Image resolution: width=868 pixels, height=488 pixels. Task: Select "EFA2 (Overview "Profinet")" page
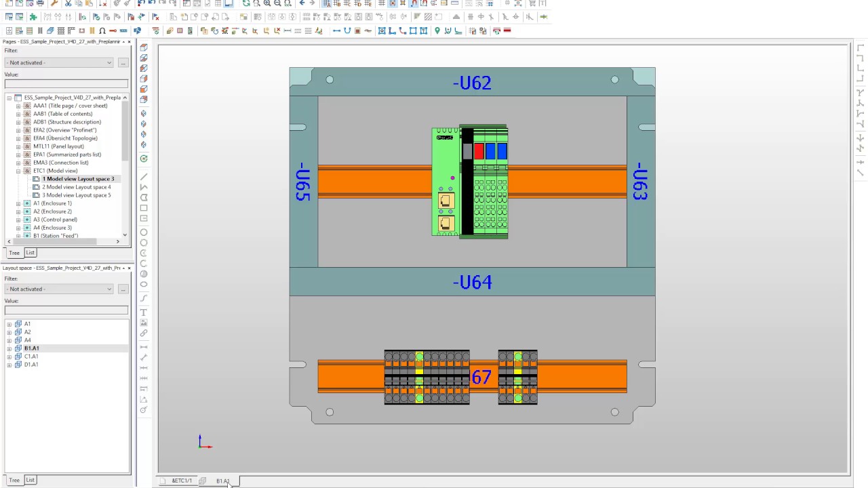64,130
